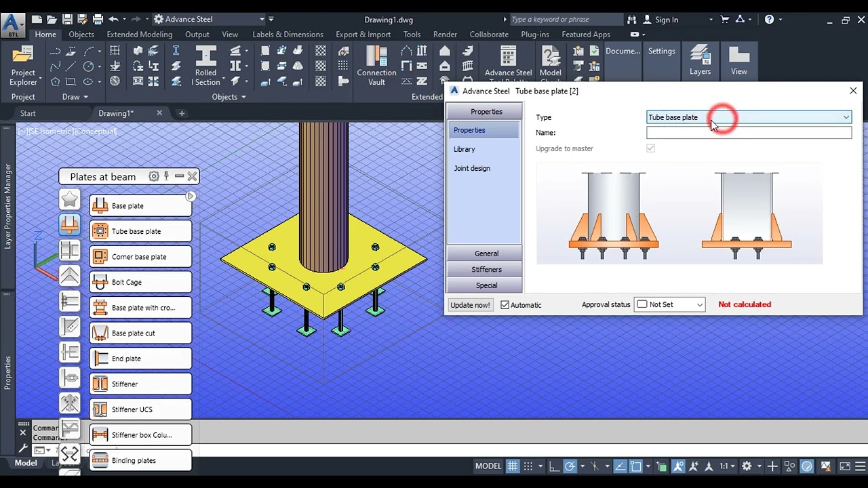The width and height of the screenshot is (868, 488).
Task: Select Base plate cut connection
Action: pos(140,333)
